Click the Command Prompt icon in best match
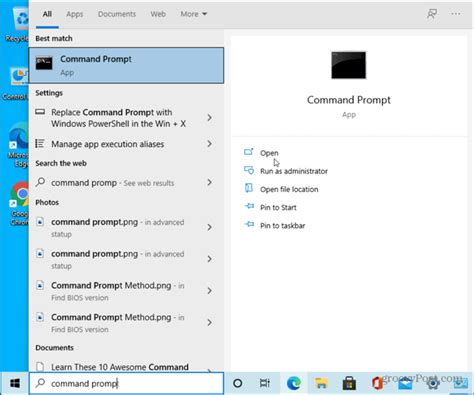This screenshot has width=474, height=395. click(44, 63)
